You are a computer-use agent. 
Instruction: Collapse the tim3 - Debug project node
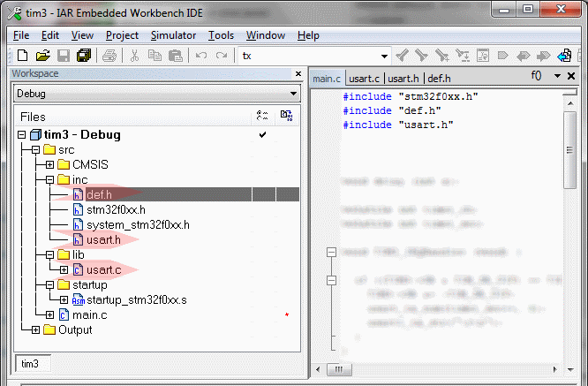pos(22,134)
